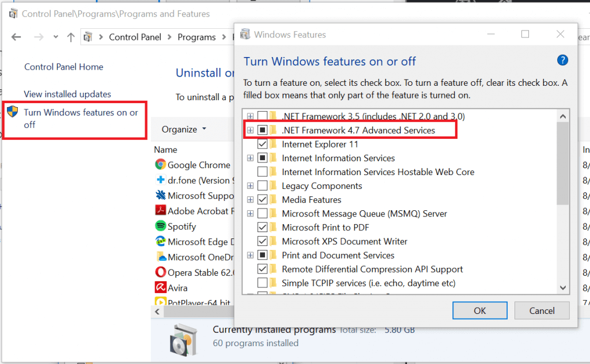The width and height of the screenshot is (590, 364).
Task: Select the Opera Stable program icon
Action: (x=160, y=272)
